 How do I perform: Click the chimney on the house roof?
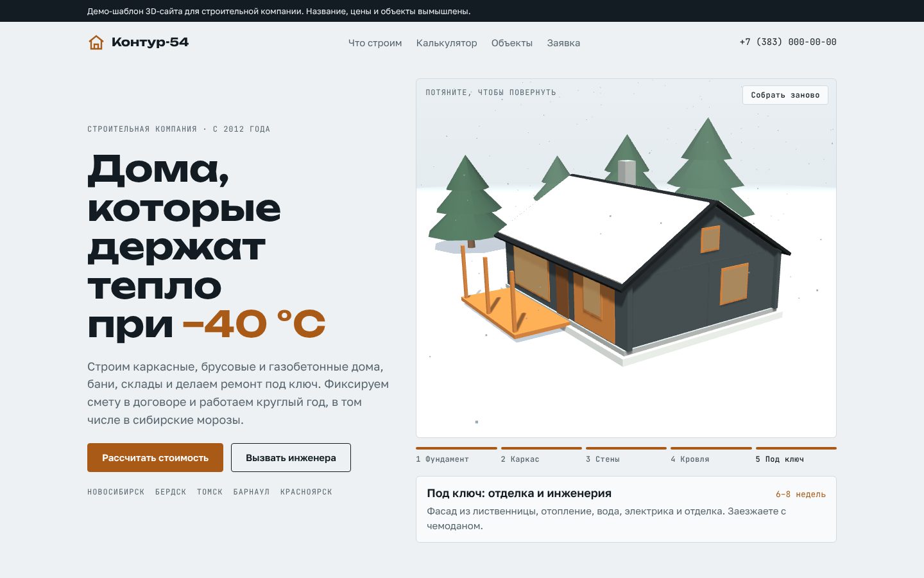click(627, 172)
